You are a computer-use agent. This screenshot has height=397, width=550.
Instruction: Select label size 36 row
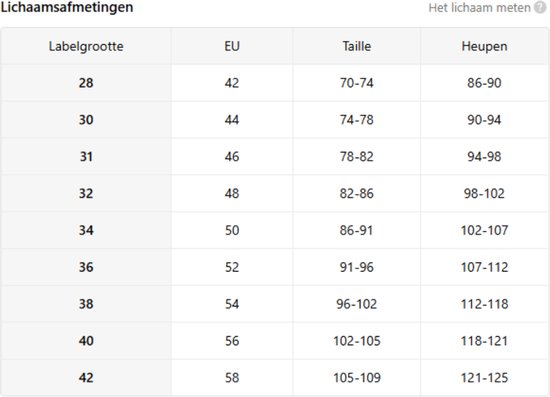click(275, 267)
